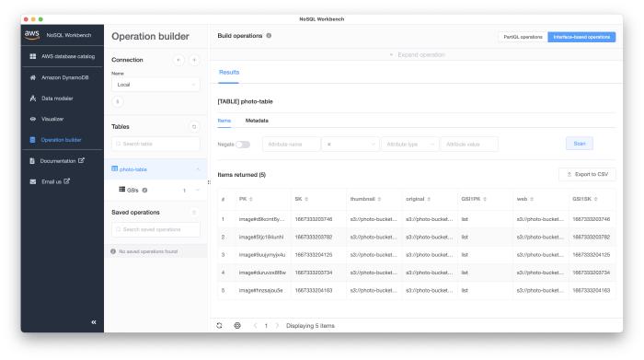Switch to PartiQL operations

(523, 37)
